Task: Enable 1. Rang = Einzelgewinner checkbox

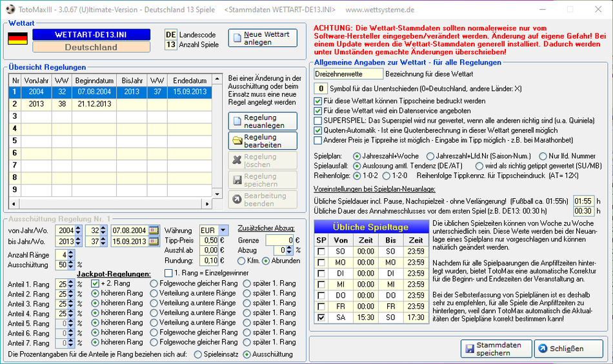Action: 168,273
